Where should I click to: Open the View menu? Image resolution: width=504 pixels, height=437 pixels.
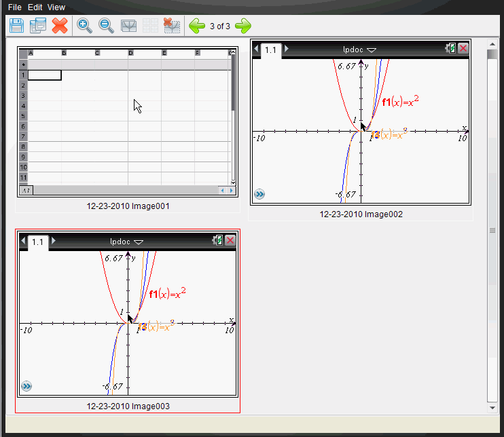[56, 7]
